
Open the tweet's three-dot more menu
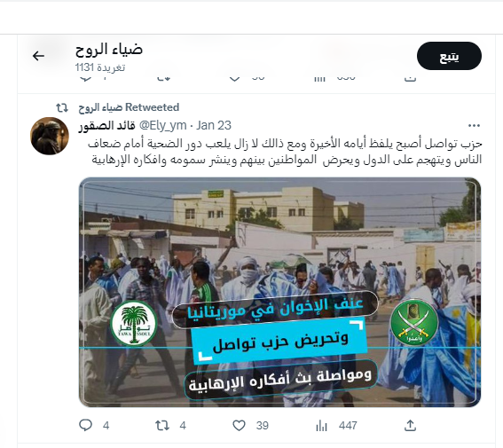(474, 126)
